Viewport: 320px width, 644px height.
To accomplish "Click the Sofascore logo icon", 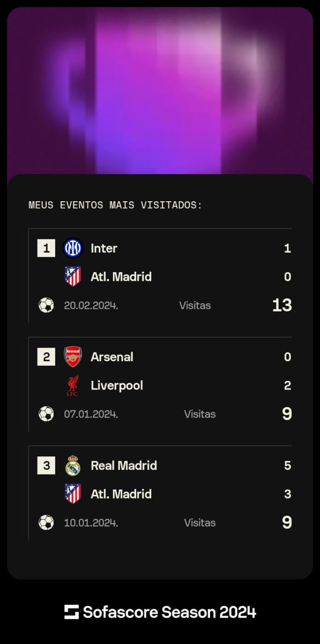I will pos(71,612).
